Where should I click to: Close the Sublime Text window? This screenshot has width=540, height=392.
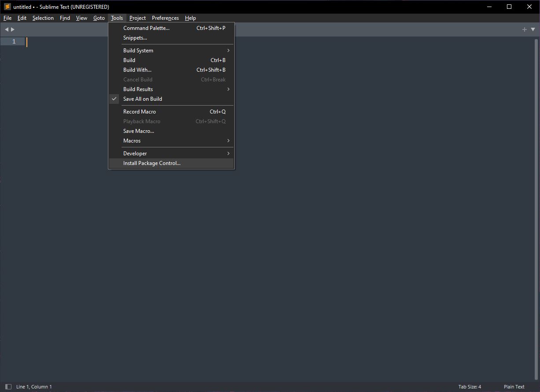pyautogui.click(x=529, y=7)
